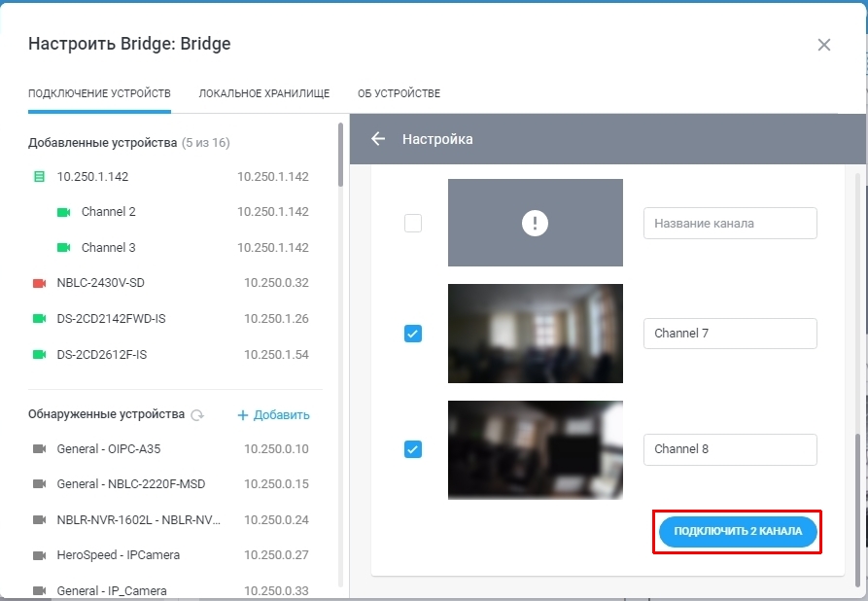Click the IP address 10.250.0.32
This screenshot has width=868, height=601.
coord(276,283)
